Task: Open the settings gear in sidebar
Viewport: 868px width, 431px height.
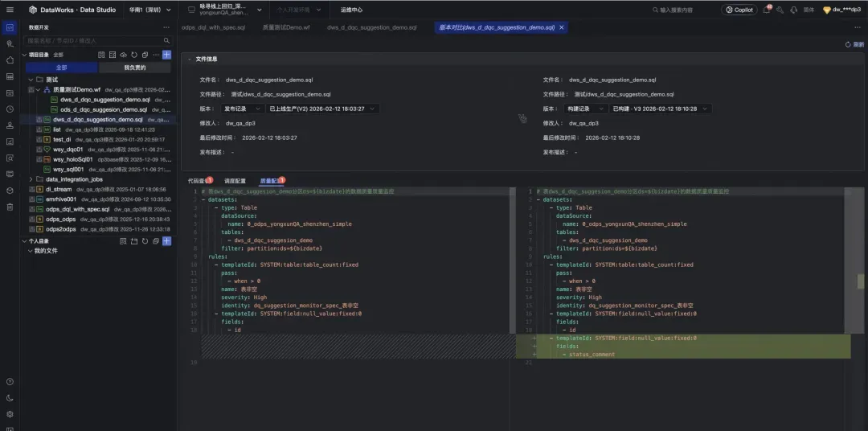Action: pyautogui.click(x=10, y=414)
